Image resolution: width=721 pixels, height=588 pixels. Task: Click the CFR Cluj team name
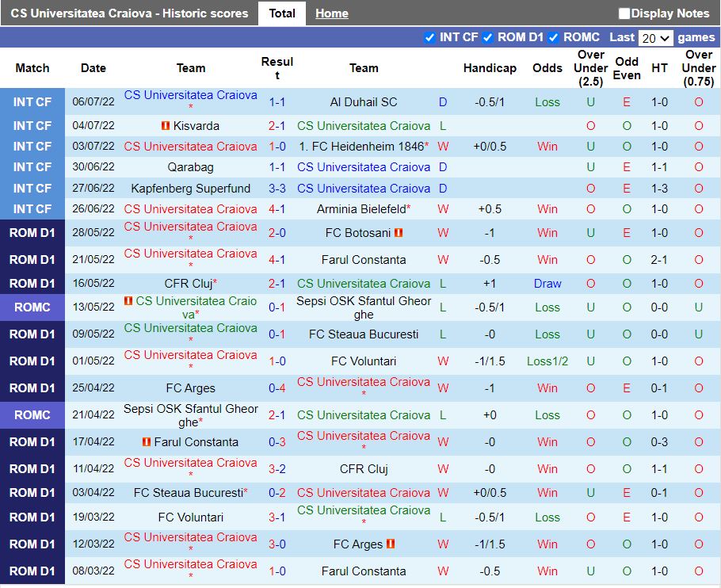[190, 283]
